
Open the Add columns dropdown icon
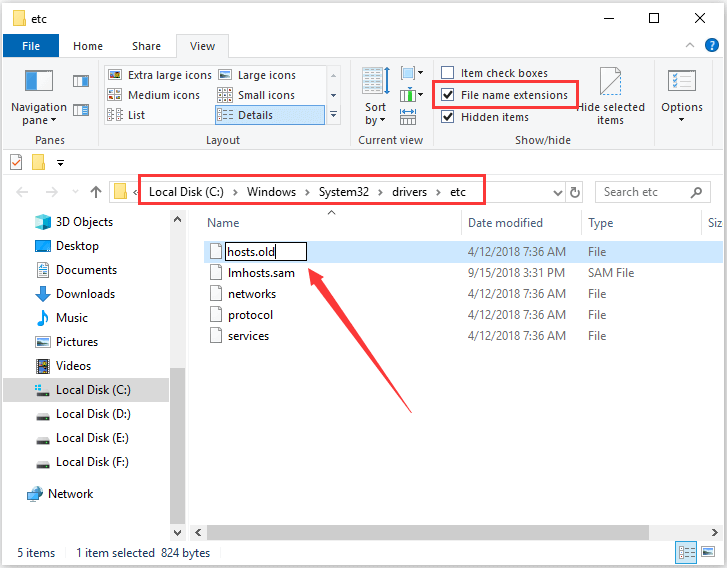412,95
